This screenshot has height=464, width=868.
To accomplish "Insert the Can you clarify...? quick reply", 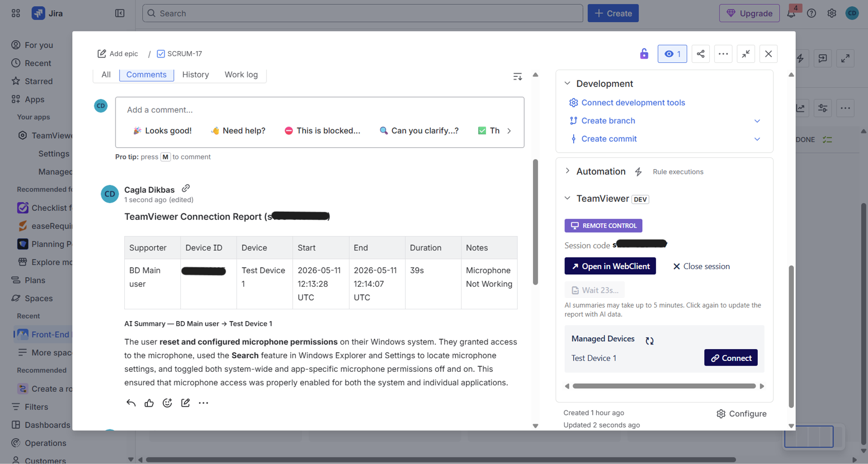I will [x=419, y=130].
